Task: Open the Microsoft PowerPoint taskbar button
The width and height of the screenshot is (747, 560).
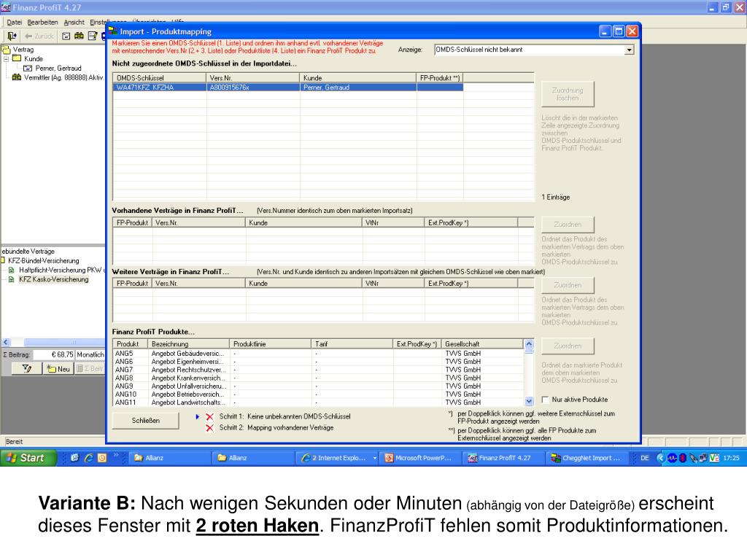Action: (419, 458)
